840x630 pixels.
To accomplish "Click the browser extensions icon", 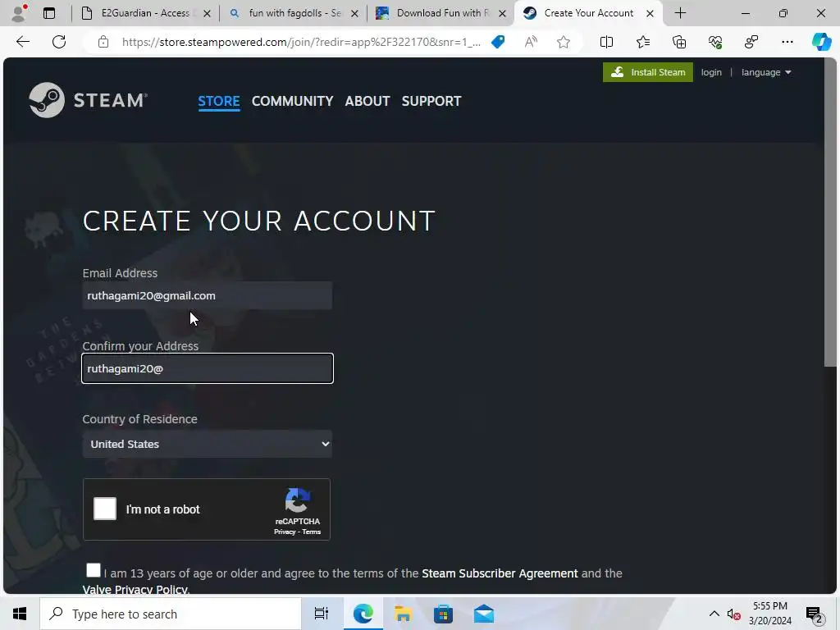I will pyautogui.click(x=751, y=42).
